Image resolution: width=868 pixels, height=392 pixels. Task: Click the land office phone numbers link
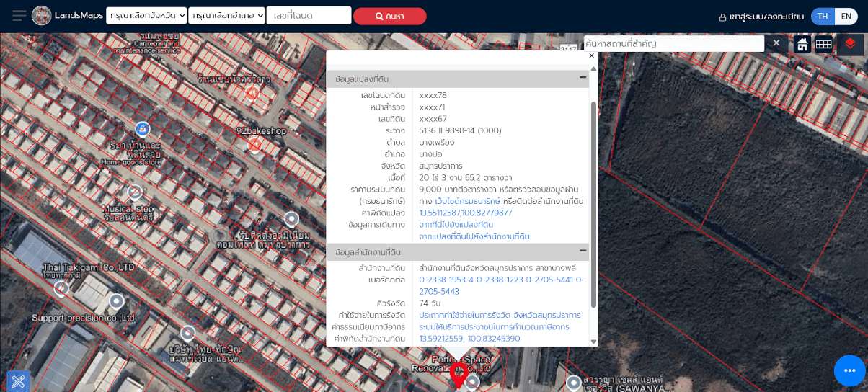502,285
